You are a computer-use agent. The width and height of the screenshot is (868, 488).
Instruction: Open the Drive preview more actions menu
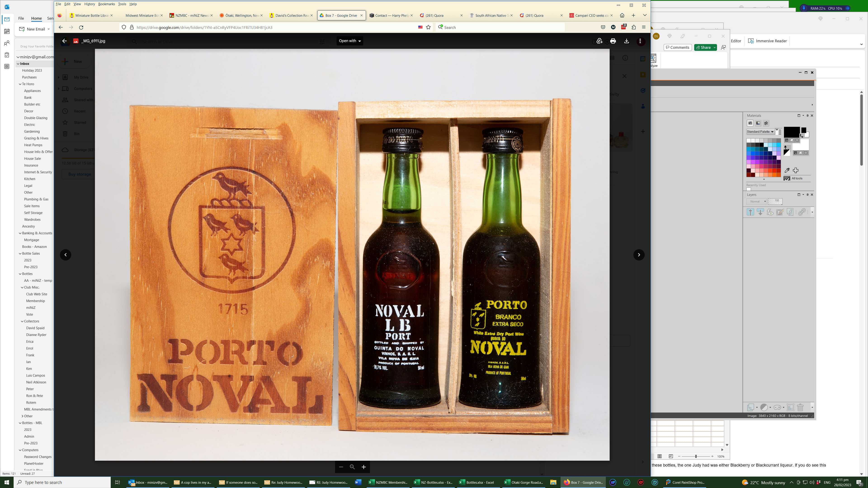pyautogui.click(x=640, y=41)
